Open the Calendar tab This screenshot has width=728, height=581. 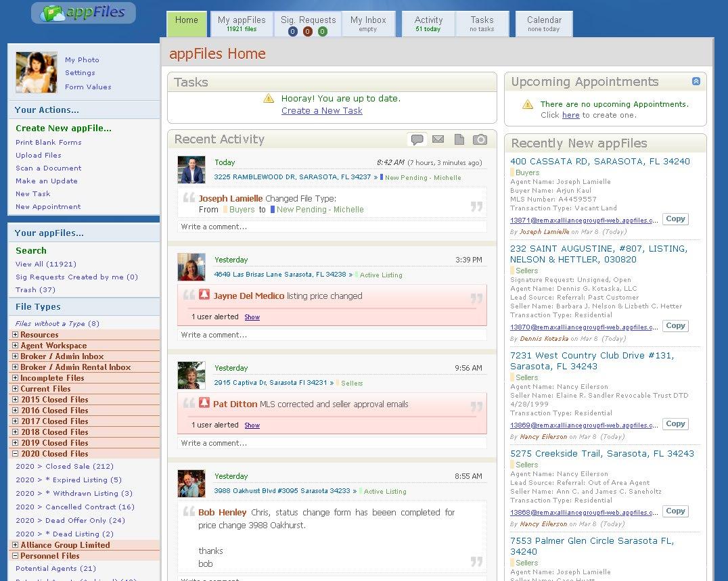click(544, 24)
